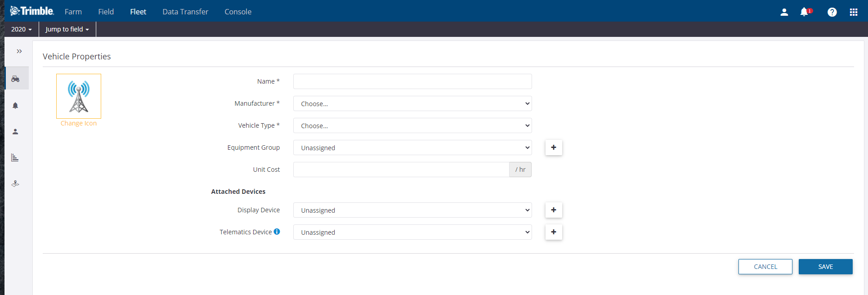Open notifications bell in top bar
The image size is (868, 295).
[x=804, y=12]
